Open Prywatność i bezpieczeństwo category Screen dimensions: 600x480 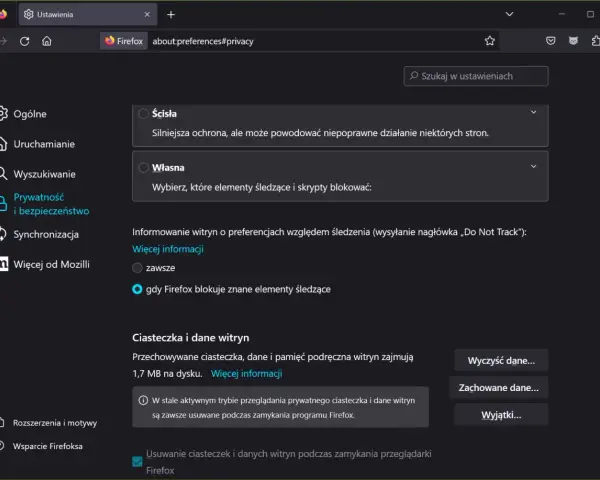click(44, 204)
